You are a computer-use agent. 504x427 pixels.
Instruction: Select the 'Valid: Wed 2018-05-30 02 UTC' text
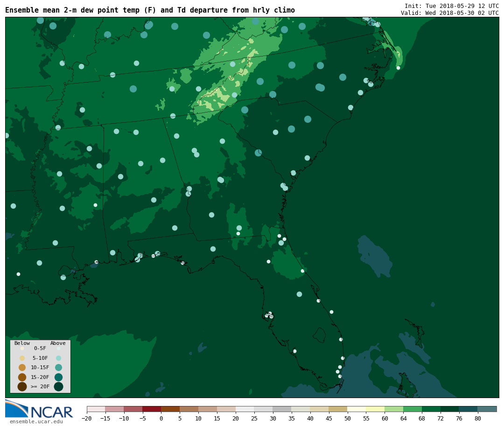(450, 13)
